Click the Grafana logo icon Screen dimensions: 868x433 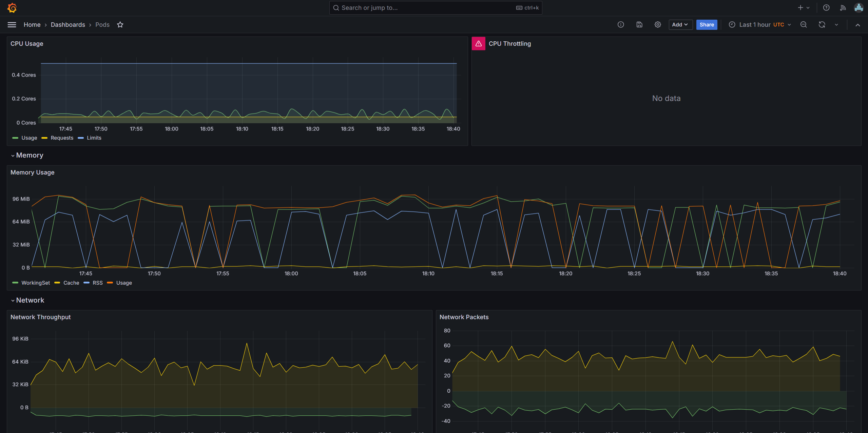coord(12,7)
